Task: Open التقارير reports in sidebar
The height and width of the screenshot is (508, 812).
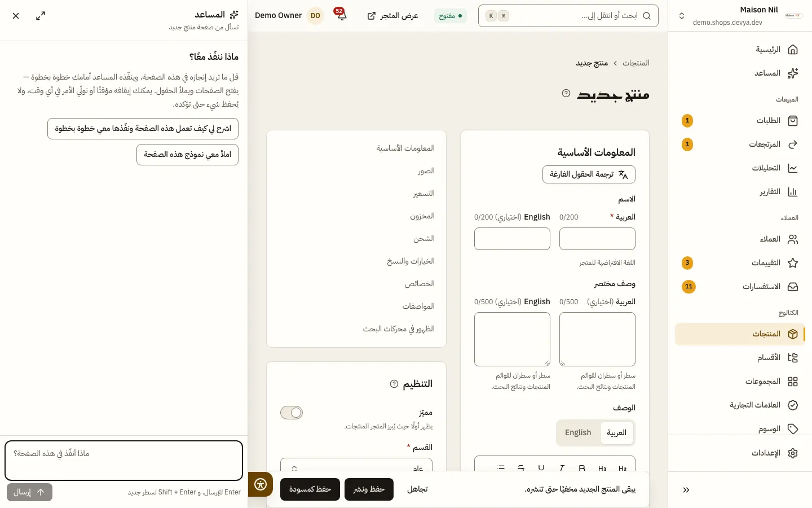Action: point(740,192)
